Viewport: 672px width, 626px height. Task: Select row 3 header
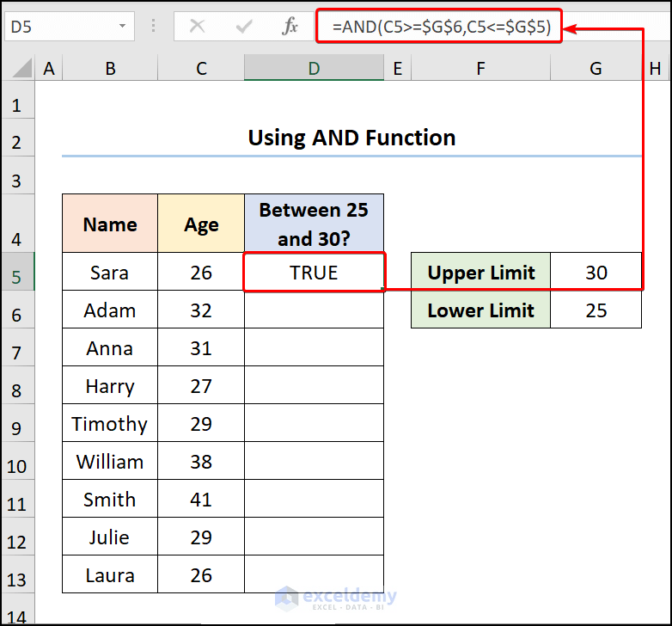click(17, 175)
